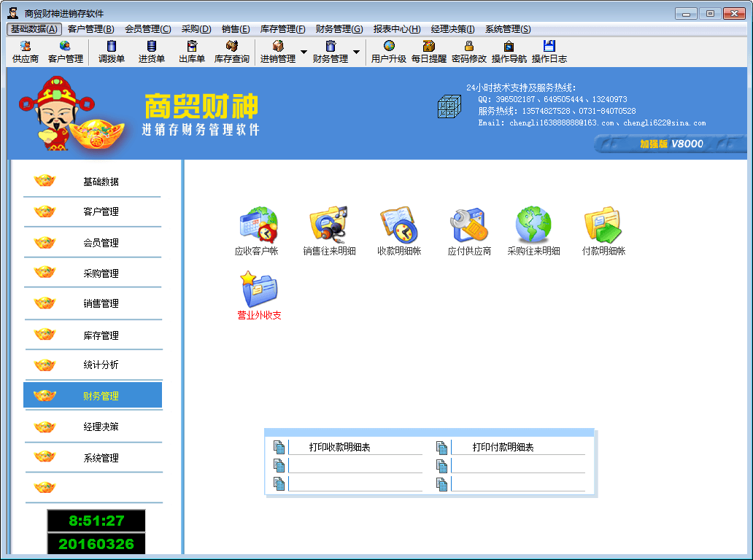Select 统计分析 in the left sidebar

point(101,365)
